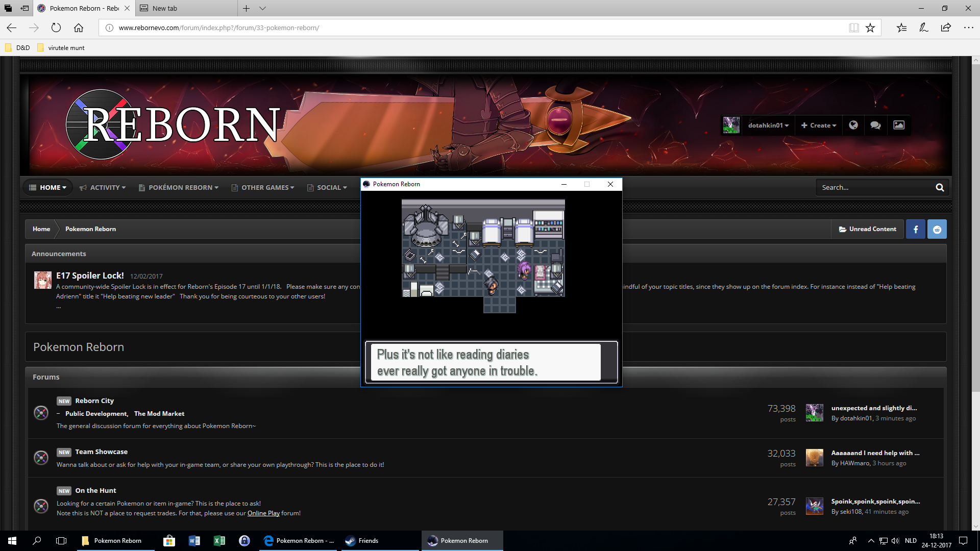Viewport: 980px width, 551px height.
Task: Reload the Reborn forum page
Action: pyautogui.click(x=56, y=28)
